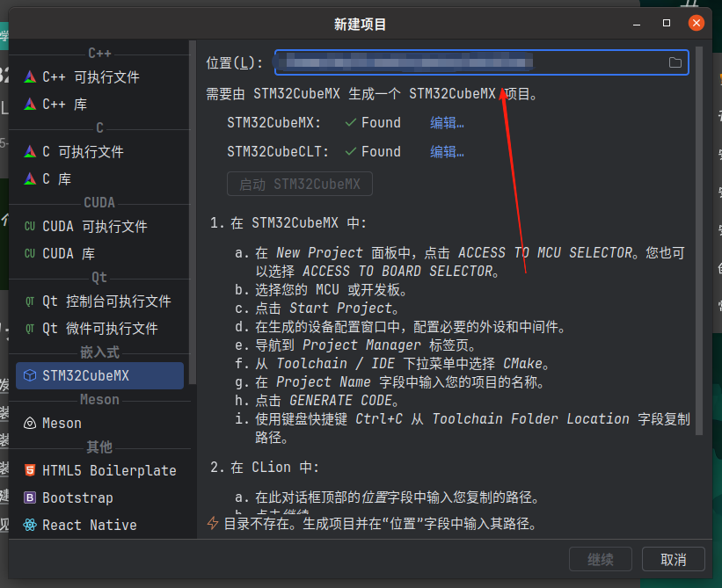
Task: Select Meson project type
Action: [99, 423]
